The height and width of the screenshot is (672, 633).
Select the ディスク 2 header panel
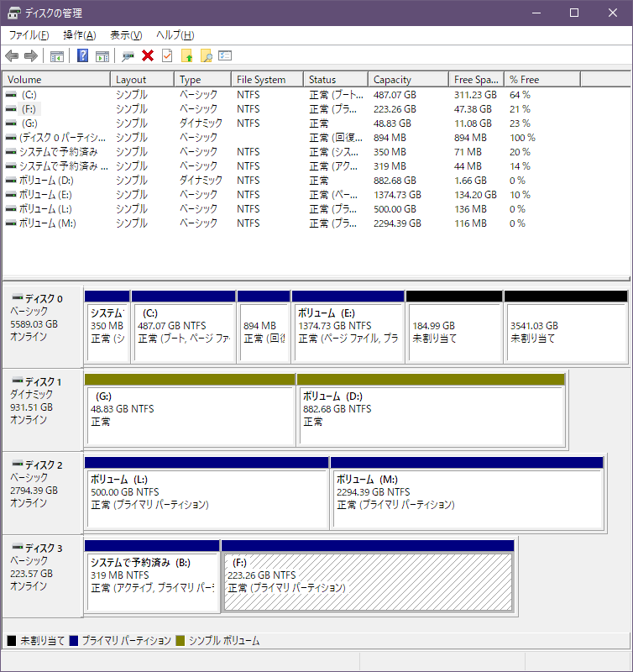click(43, 493)
